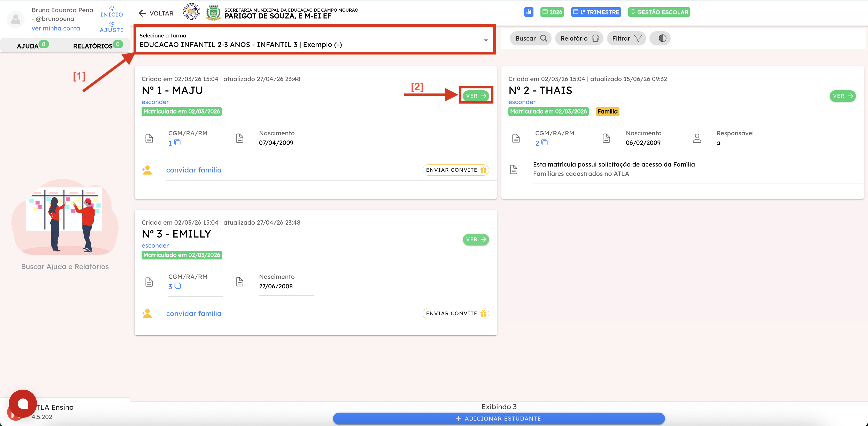Go back with VOLTAR
This screenshot has height=426, width=868.
coord(156,13)
